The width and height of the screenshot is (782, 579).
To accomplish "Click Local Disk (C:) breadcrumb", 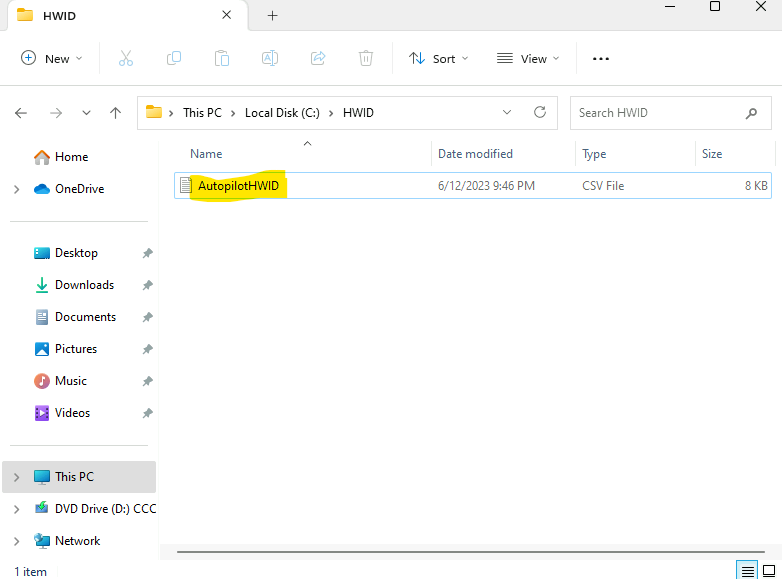I will 282,113.
